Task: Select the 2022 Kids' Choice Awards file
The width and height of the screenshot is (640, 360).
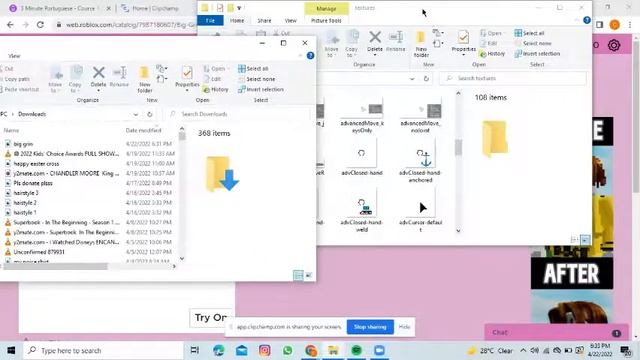Action: [x=66, y=154]
